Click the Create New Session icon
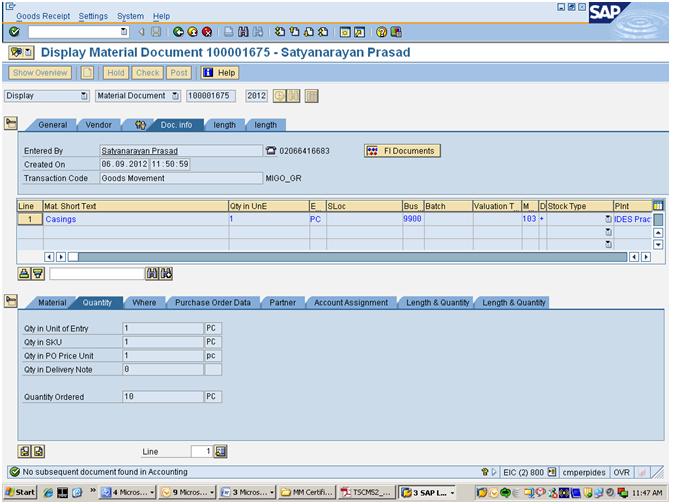The height and width of the screenshot is (504, 674). 345,32
